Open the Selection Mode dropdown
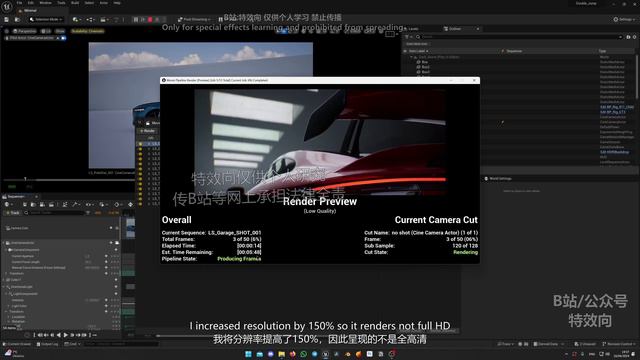This screenshot has width=640, height=360. pos(46,20)
